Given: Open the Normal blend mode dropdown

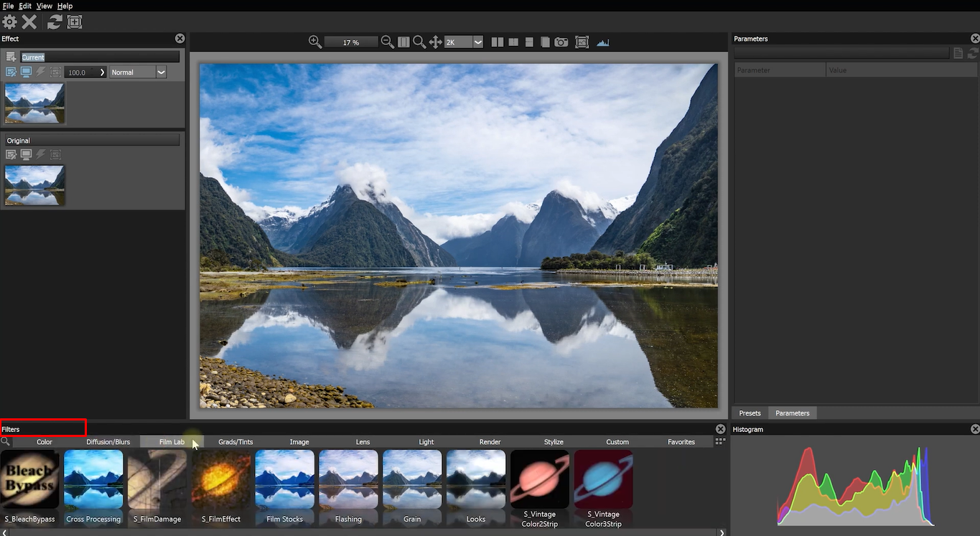Looking at the screenshot, I should pos(161,72).
